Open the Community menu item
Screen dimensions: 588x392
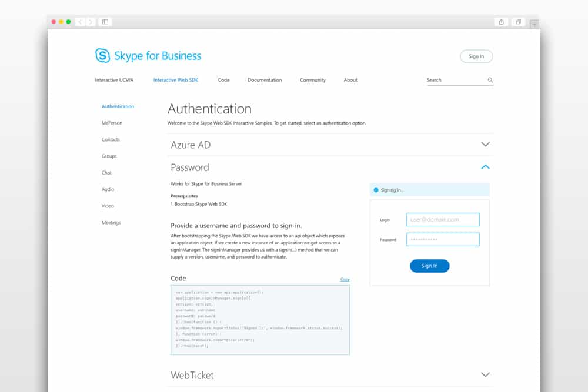313,80
